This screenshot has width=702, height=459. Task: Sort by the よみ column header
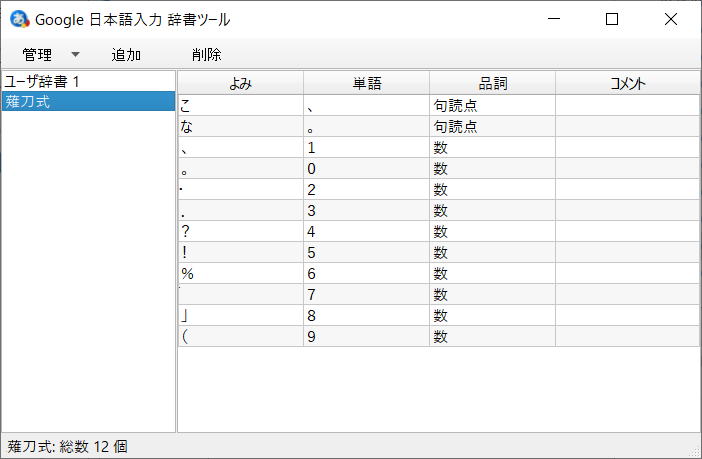(x=241, y=83)
